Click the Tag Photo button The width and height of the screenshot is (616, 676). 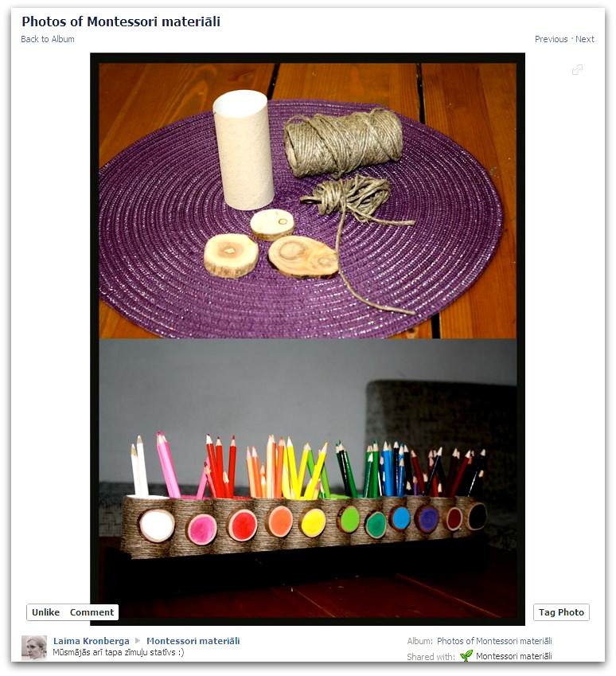point(561,612)
